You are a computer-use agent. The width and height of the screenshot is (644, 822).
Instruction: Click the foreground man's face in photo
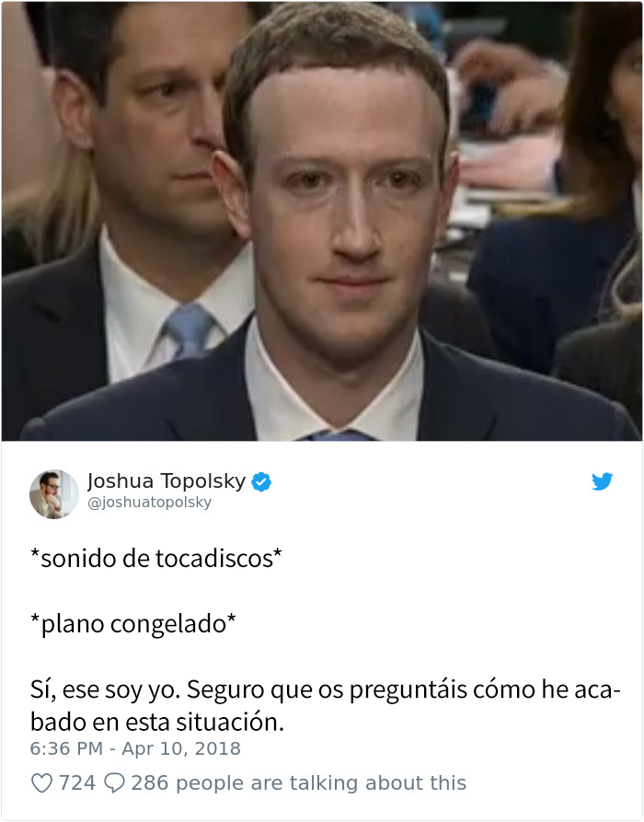point(349,210)
